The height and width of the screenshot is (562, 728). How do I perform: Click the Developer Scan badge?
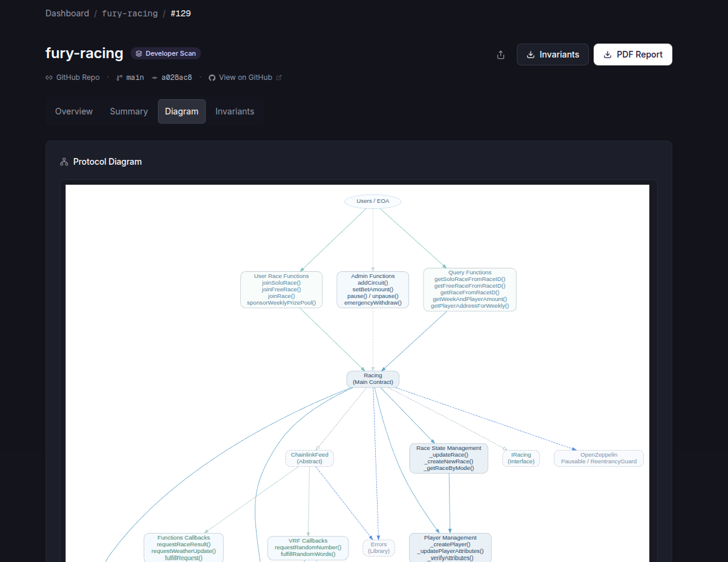coord(166,53)
